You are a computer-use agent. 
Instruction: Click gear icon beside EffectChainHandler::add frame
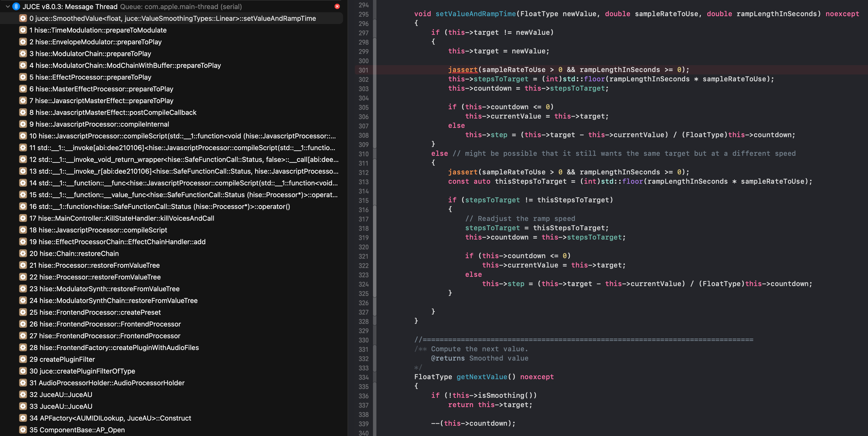tap(23, 242)
